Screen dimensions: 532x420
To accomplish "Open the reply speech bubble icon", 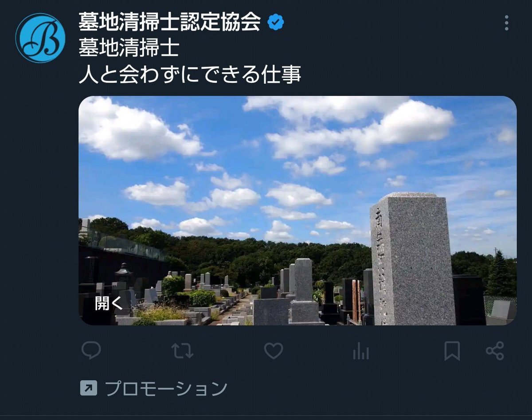I will pos(91,351).
